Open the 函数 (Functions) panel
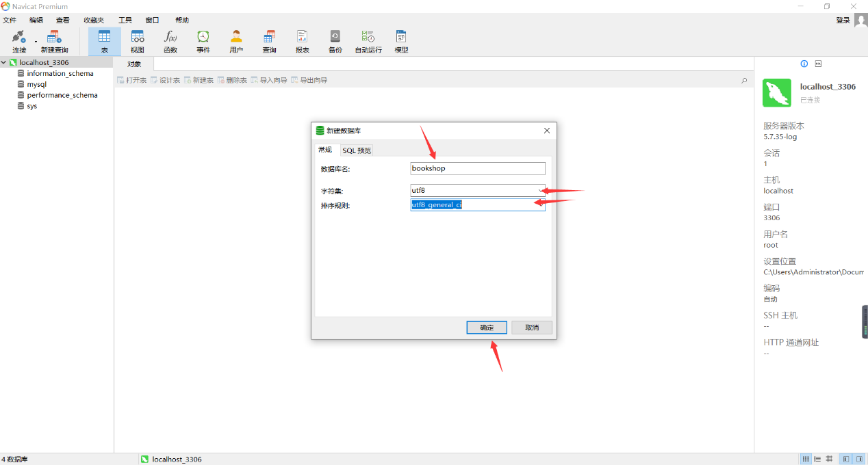The width and height of the screenshot is (868, 465). (170, 40)
